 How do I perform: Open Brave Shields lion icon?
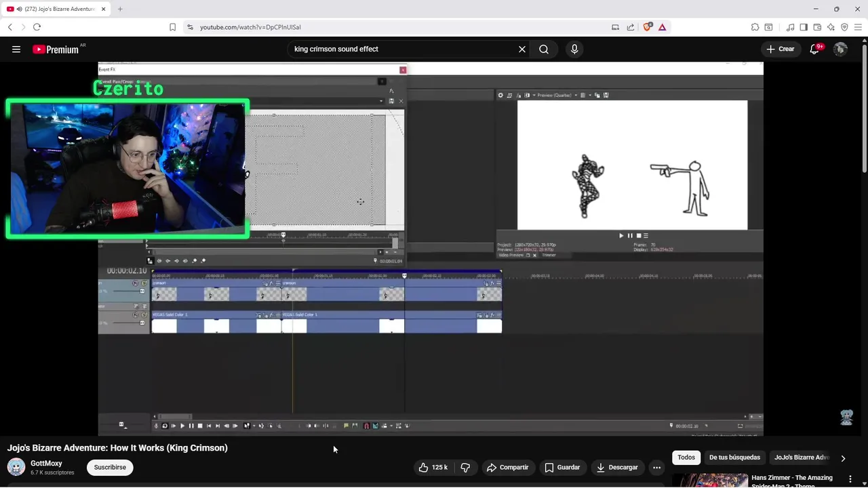pos(647,27)
